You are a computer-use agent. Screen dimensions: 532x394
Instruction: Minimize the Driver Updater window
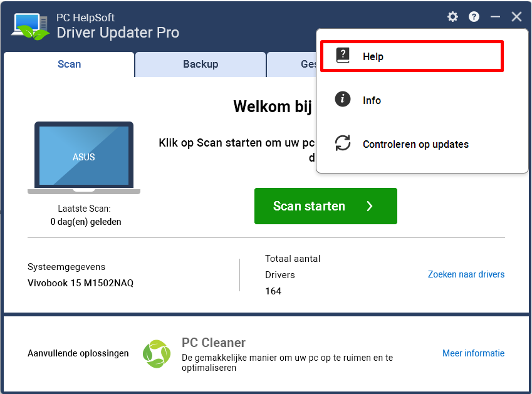point(495,17)
